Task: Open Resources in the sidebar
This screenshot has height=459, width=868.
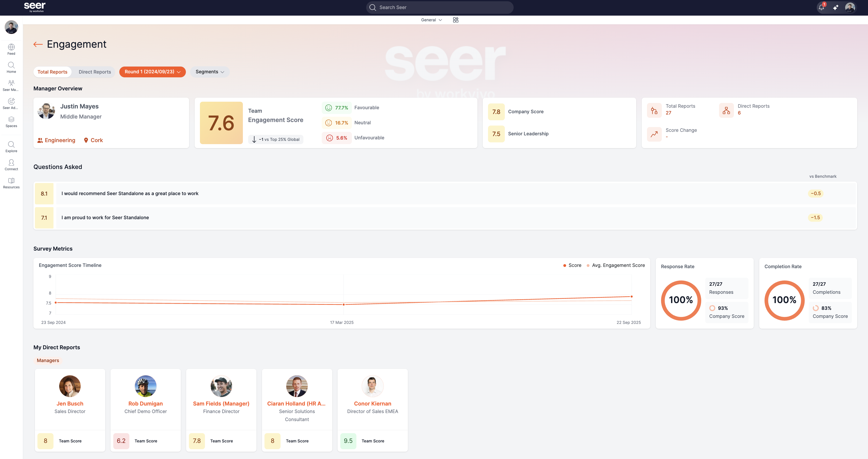Action: coord(11,183)
